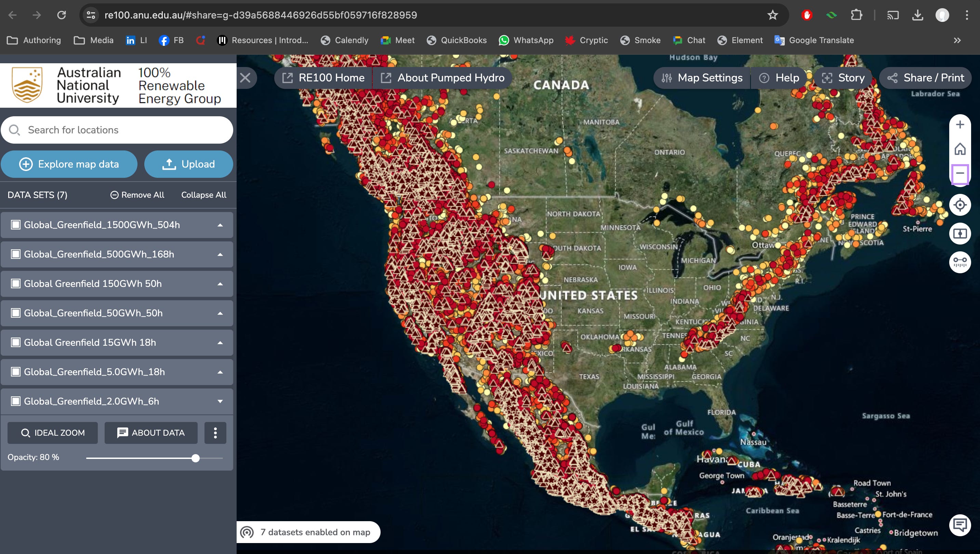Viewport: 980px width, 554px height.
Task: Click the Opacity slider handle
Action: [x=196, y=458]
